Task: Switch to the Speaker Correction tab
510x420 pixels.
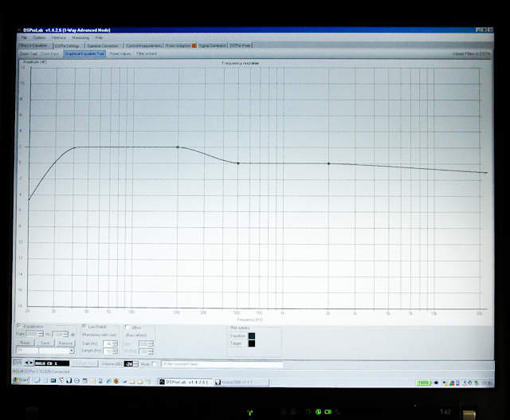Action: [103, 46]
